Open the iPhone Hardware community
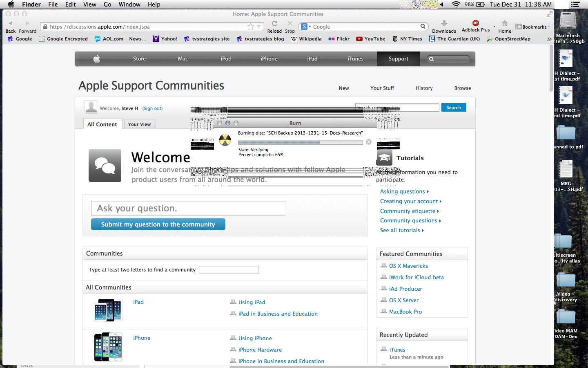The width and height of the screenshot is (588, 368). pos(260,350)
